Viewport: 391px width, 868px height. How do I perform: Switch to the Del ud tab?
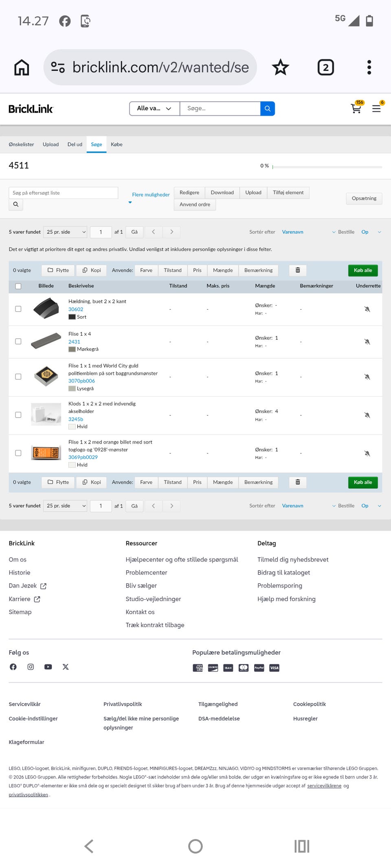75,144
